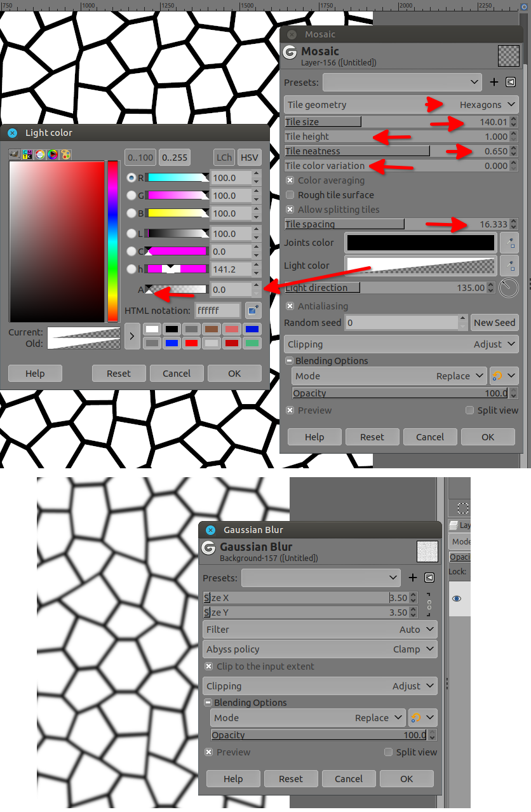Screen dimensions: 531x812
Task: Click the HTML notation input field
Action: 218,310
